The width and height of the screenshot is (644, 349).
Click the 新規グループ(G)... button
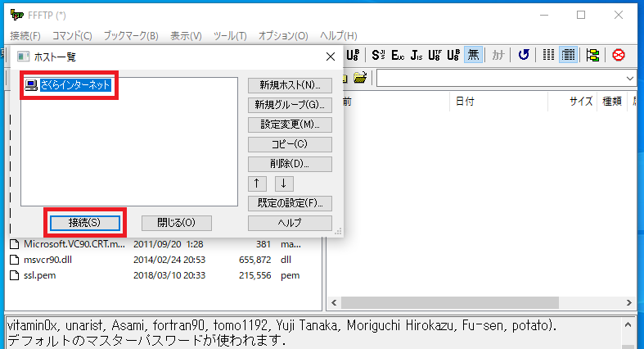click(290, 105)
